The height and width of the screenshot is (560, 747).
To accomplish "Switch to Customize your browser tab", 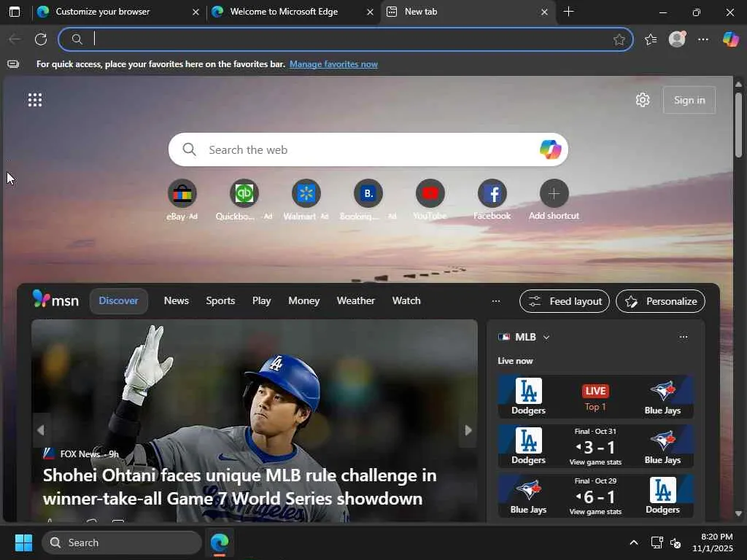I will tap(102, 12).
